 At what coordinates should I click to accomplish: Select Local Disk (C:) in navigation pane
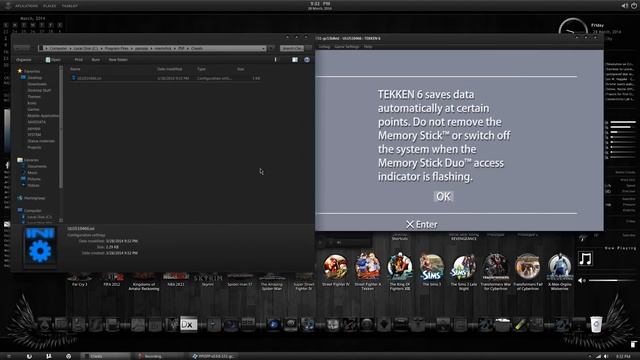[x=37, y=217]
